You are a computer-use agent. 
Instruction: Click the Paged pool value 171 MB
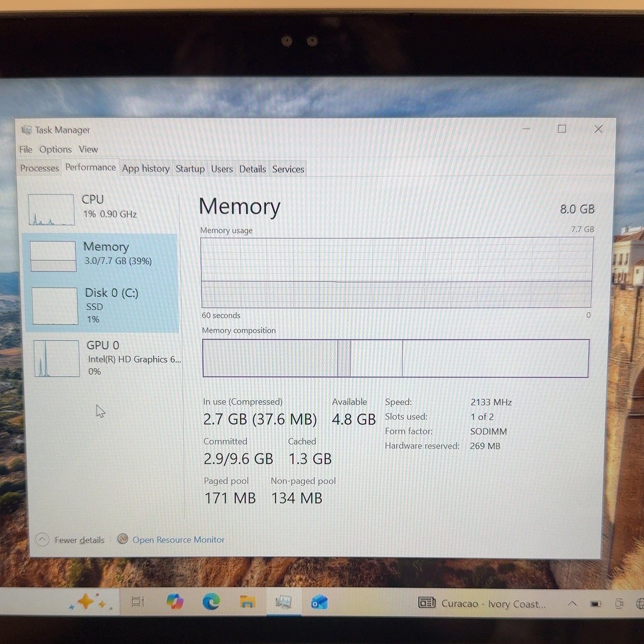230,498
